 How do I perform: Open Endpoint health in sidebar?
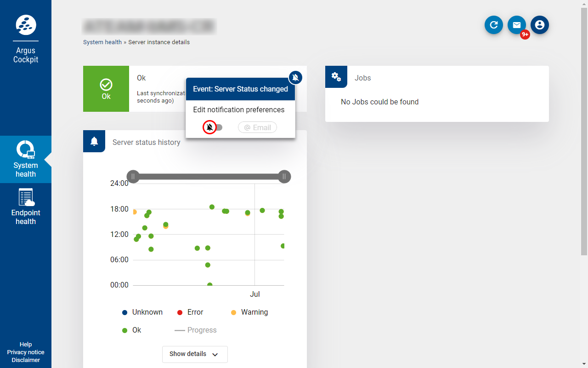pyautogui.click(x=26, y=207)
